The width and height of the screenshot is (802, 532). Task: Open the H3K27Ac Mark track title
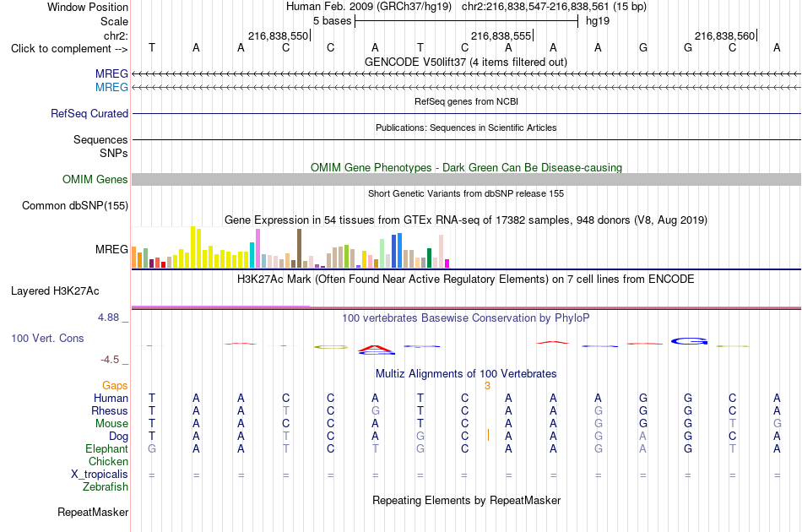[466, 280]
